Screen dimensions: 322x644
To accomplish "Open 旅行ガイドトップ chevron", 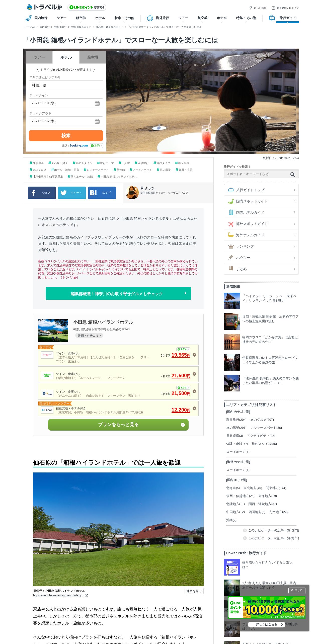I will pyautogui.click(x=294, y=190).
